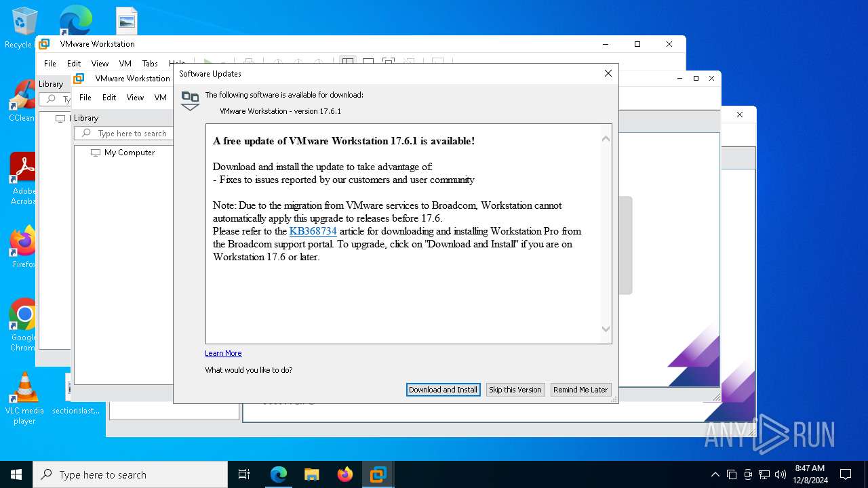Image resolution: width=868 pixels, height=488 pixels.
Task: Focus the 'Type here to search' library field
Action: click(x=124, y=134)
